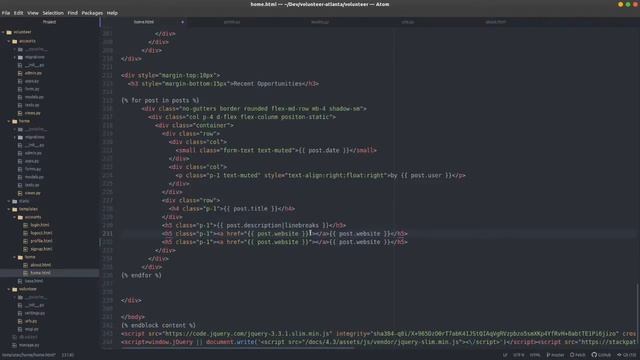
Task: Switch to the urls.py editor tab
Action: pos(408,22)
